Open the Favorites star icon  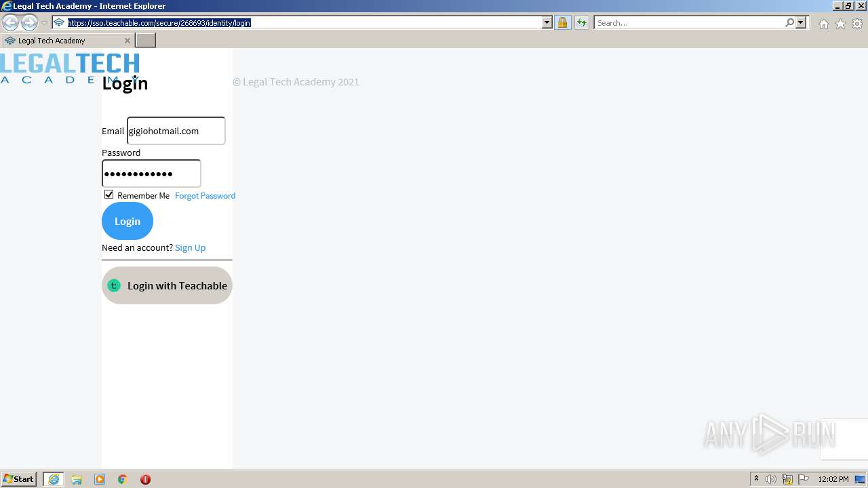(840, 24)
